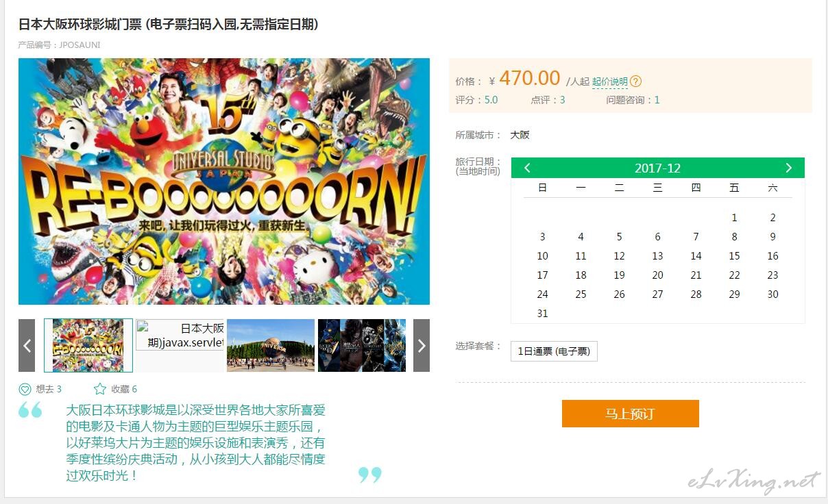
Task: Click the 马上预订 booking button
Action: click(x=631, y=414)
